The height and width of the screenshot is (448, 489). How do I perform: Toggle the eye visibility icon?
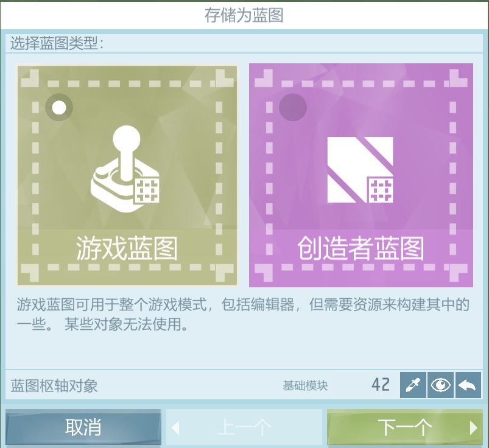440,385
